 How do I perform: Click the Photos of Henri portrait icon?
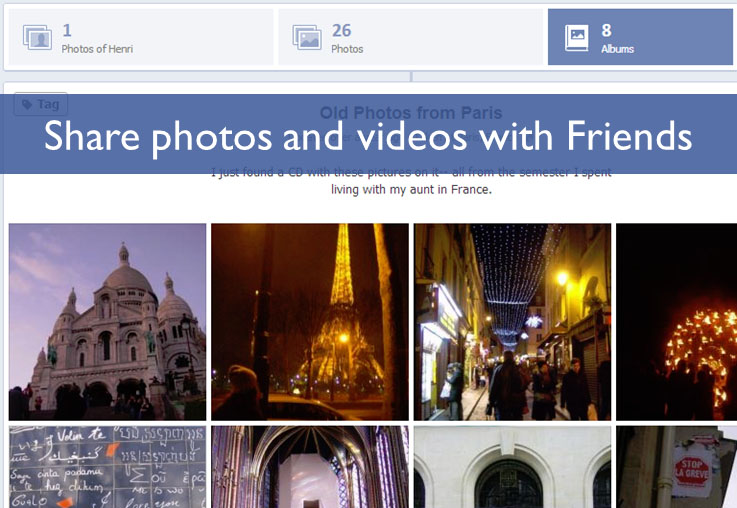click(x=37, y=38)
